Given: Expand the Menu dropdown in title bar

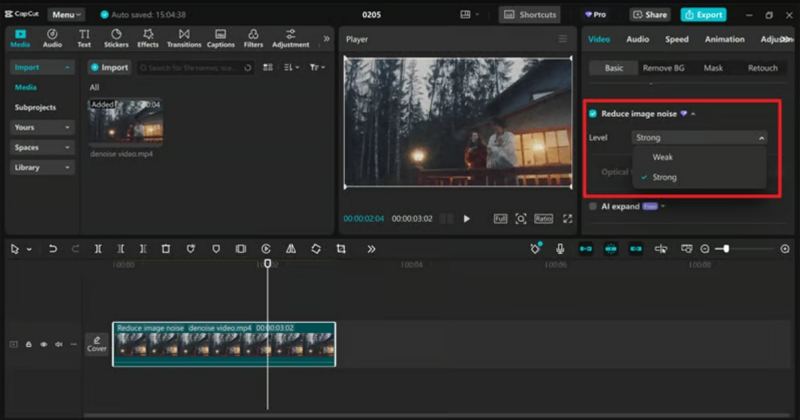Looking at the screenshot, I should [x=66, y=14].
